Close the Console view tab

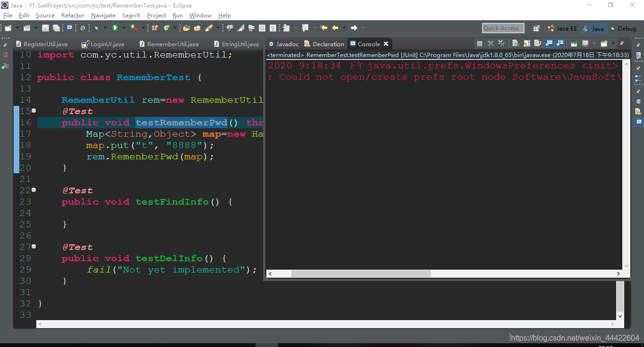click(x=386, y=44)
